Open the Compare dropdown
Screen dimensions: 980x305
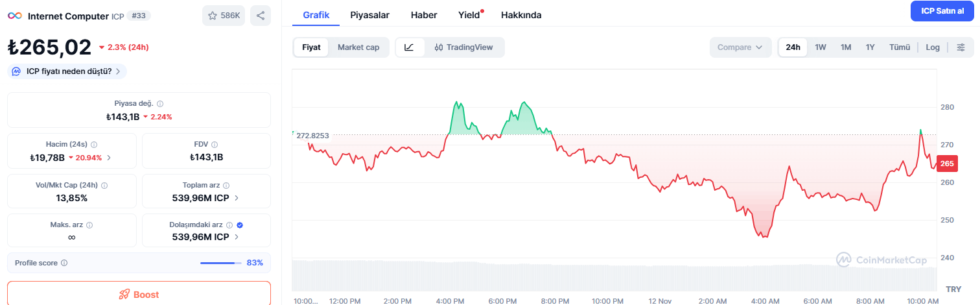pos(740,47)
